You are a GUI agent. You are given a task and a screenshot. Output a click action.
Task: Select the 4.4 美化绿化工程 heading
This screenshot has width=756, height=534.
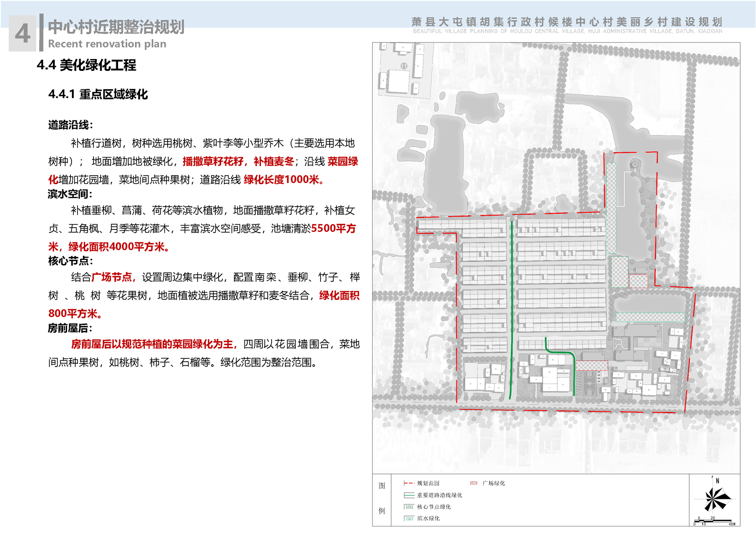pos(86,65)
